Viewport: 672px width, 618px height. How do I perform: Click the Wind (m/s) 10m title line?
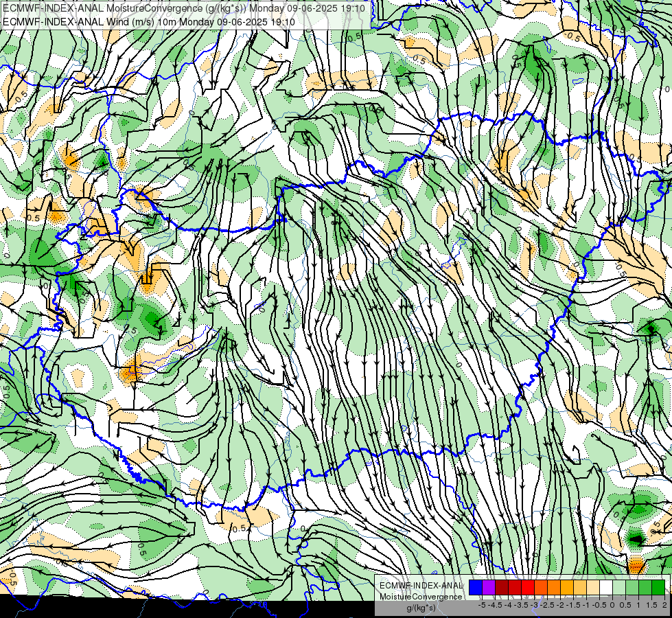(149, 21)
